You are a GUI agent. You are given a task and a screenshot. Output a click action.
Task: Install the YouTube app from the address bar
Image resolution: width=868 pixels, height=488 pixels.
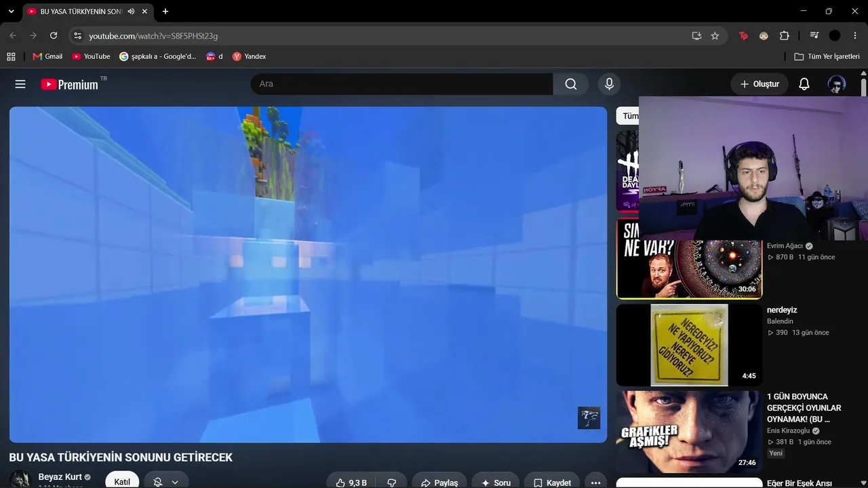[x=696, y=36]
